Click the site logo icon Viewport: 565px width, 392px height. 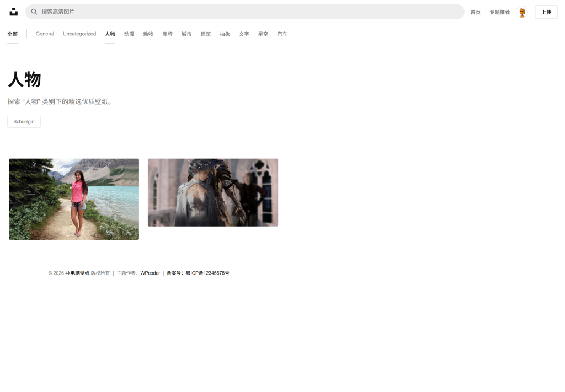14,12
